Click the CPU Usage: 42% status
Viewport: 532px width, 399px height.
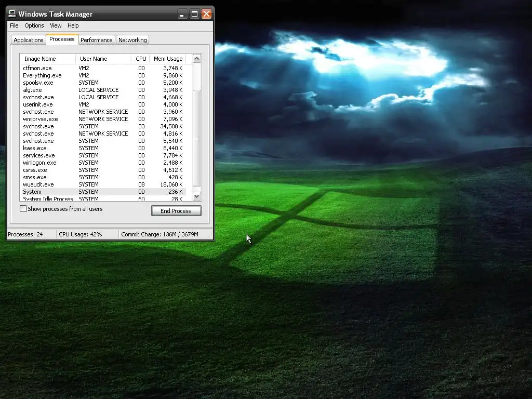coord(81,234)
